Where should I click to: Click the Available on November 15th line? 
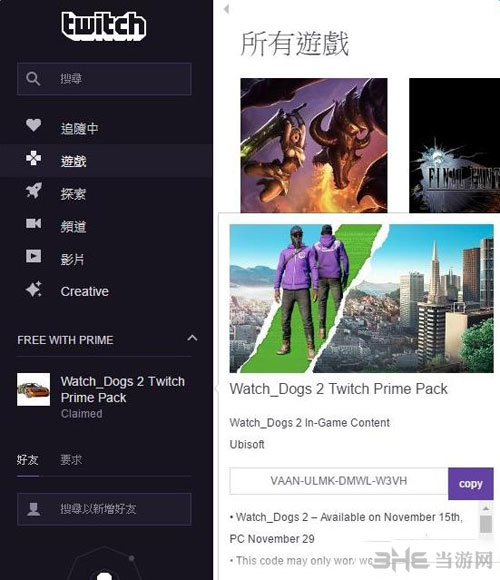(346, 517)
